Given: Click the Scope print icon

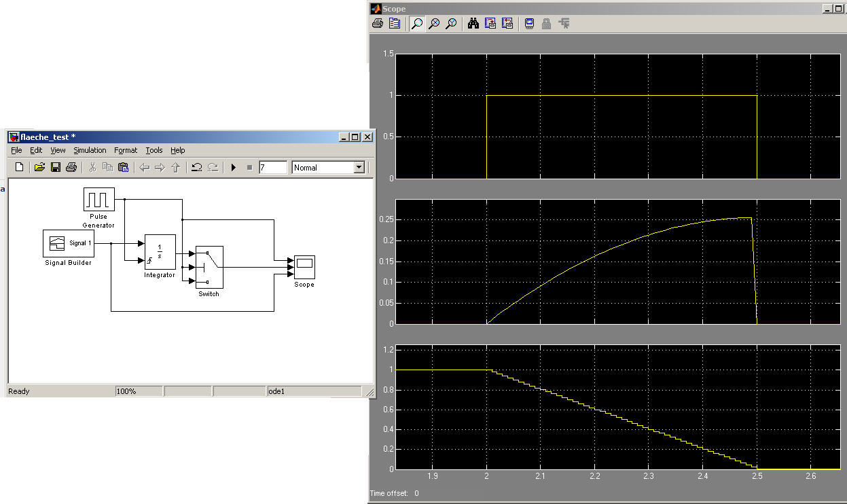Looking at the screenshot, I should (x=378, y=24).
